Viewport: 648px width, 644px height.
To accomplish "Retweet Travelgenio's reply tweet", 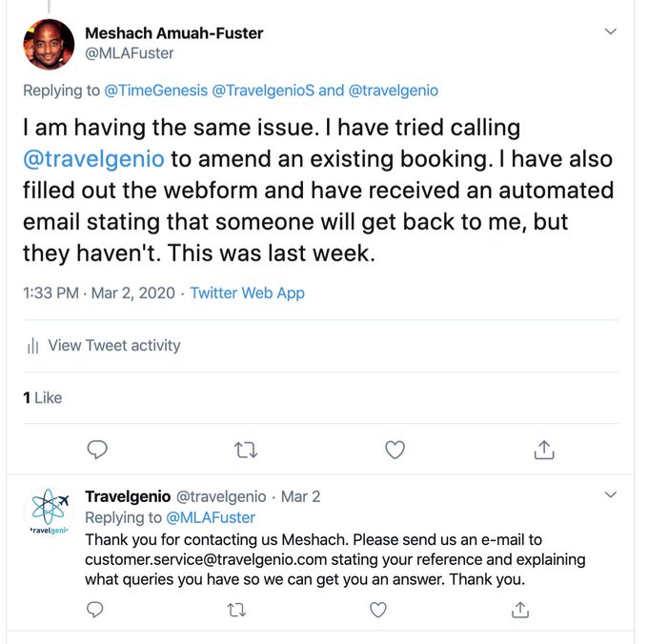I will point(236,608).
